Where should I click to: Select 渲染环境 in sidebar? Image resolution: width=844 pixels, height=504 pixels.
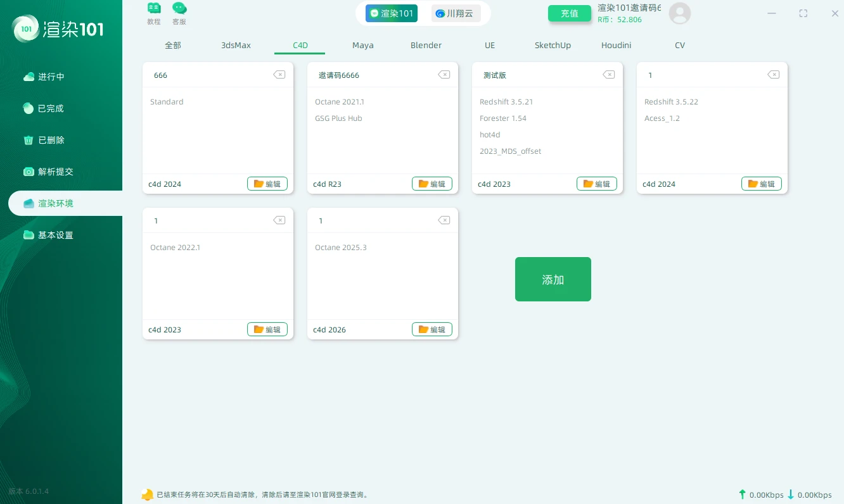click(65, 203)
